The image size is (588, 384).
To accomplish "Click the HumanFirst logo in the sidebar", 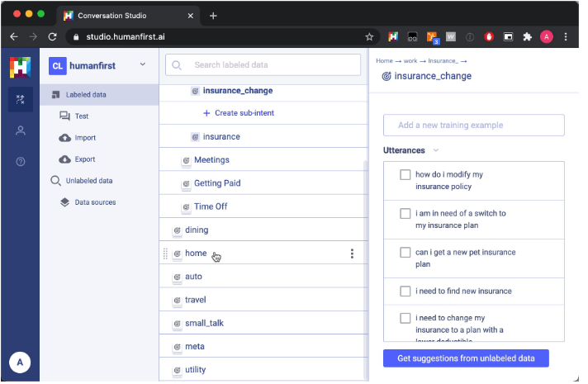I will point(20,66).
